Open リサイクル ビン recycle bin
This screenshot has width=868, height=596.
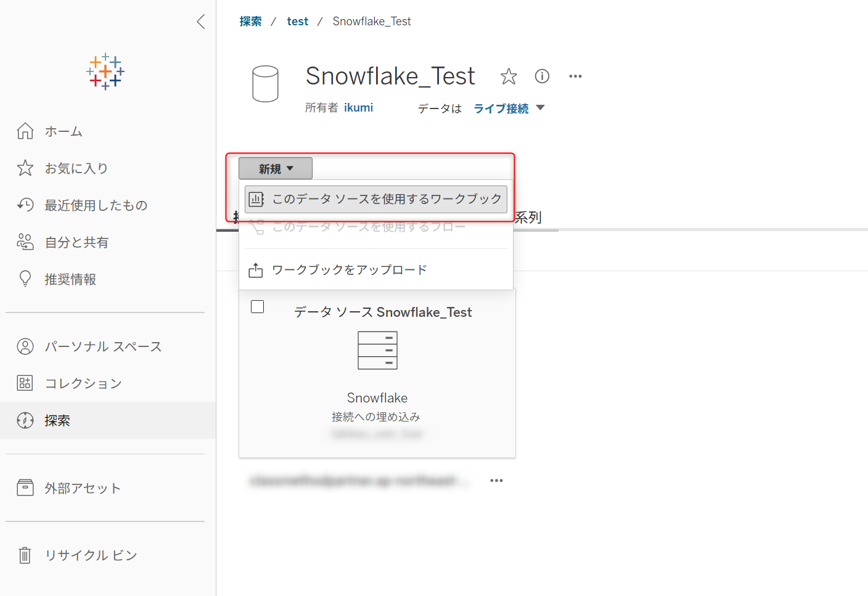[108, 555]
